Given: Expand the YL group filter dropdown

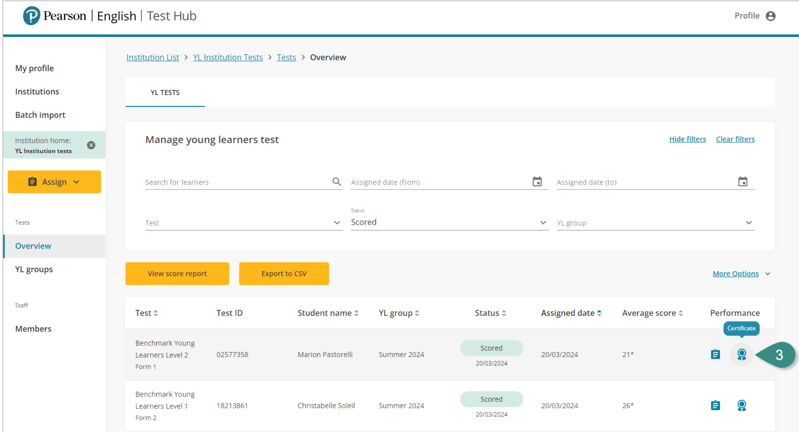Looking at the screenshot, I should click(x=654, y=223).
